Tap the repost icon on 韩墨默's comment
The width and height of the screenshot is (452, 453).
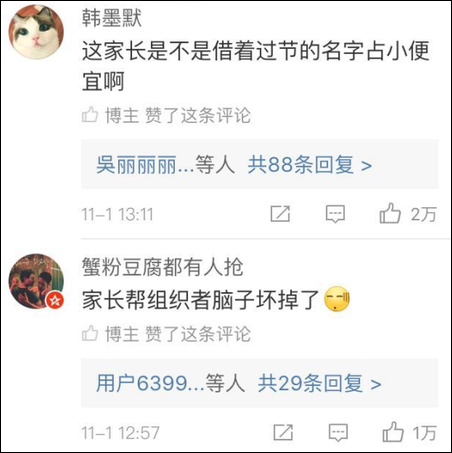[280, 214]
